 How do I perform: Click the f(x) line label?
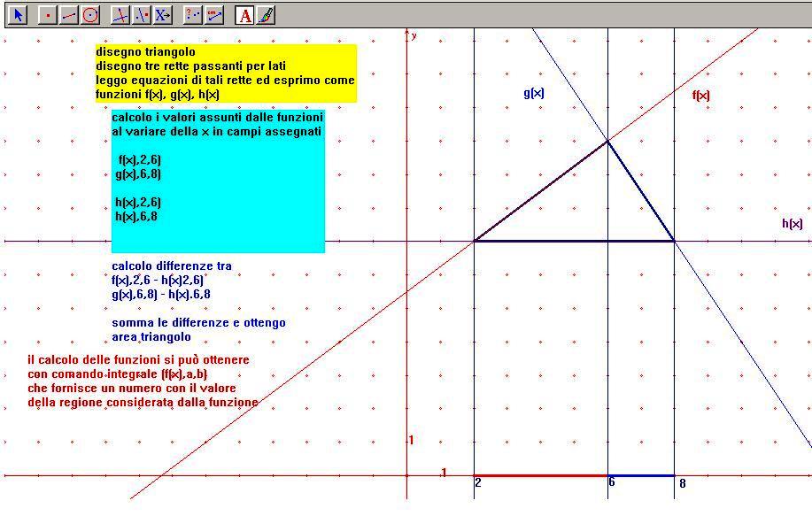pos(700,96)
